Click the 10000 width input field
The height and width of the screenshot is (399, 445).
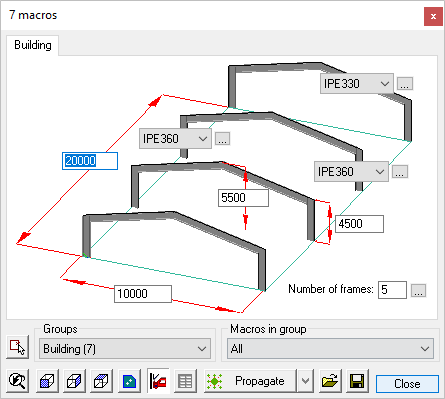[143, 294]
